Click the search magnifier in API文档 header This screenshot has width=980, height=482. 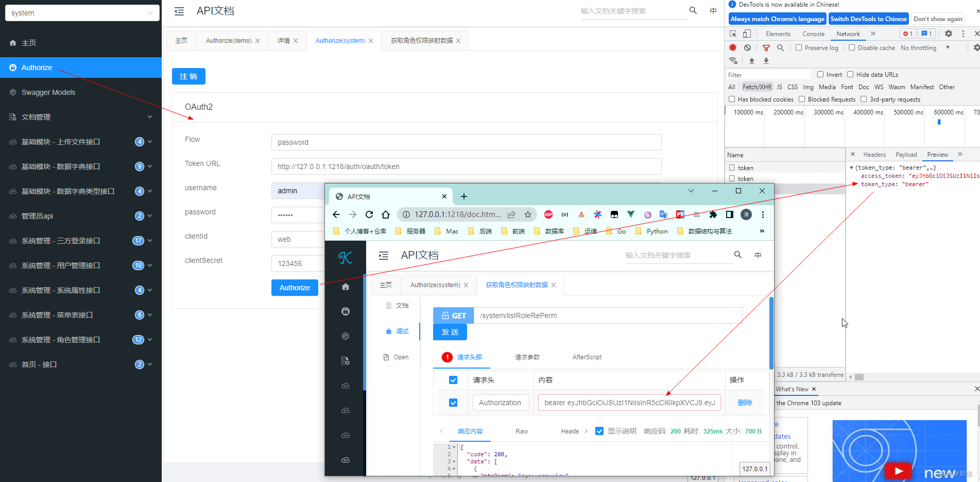tap(692, 10)
